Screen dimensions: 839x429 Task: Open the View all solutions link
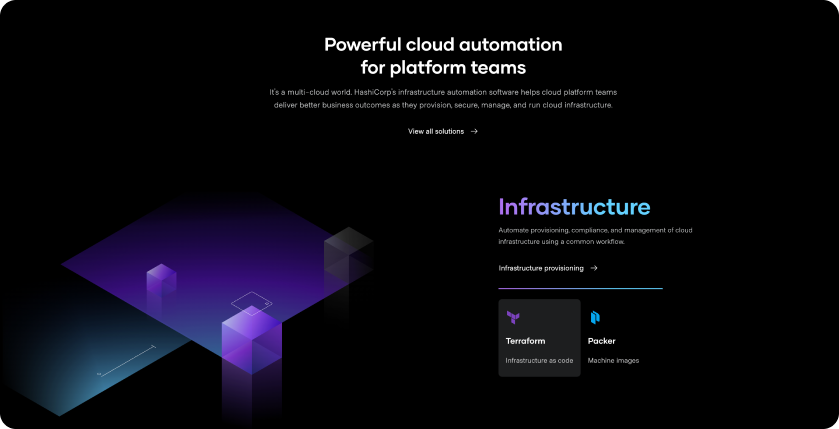tap(443, 131)
